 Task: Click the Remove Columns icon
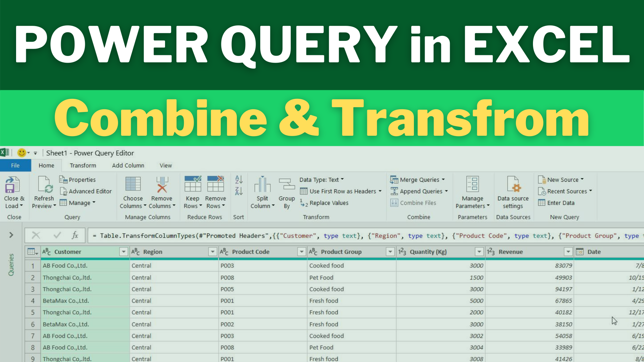click(x=162, y=184)
